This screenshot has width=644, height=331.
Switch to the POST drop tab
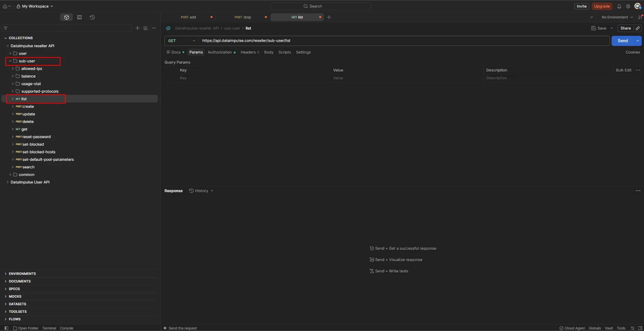coord(243,17)
